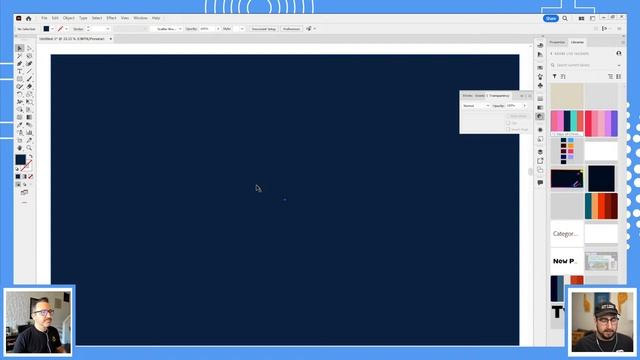
Task: Click the Document Setup button
Action: click(264, 29)
